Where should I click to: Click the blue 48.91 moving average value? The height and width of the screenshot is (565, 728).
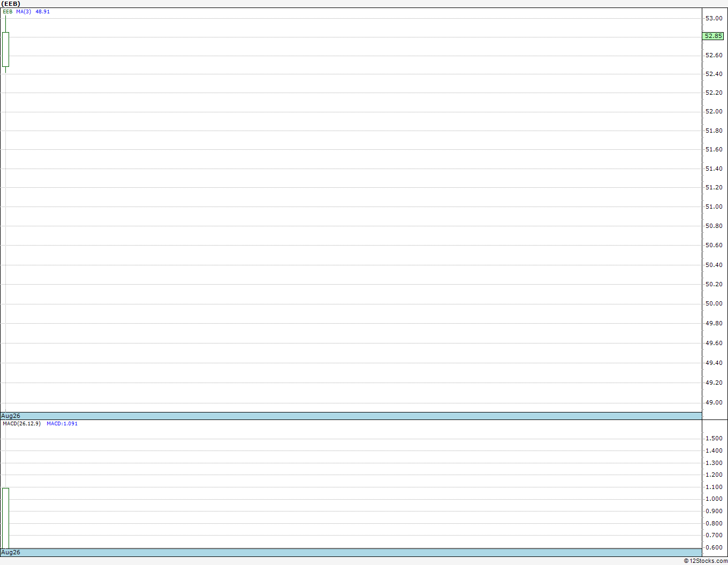coord(43,11)
